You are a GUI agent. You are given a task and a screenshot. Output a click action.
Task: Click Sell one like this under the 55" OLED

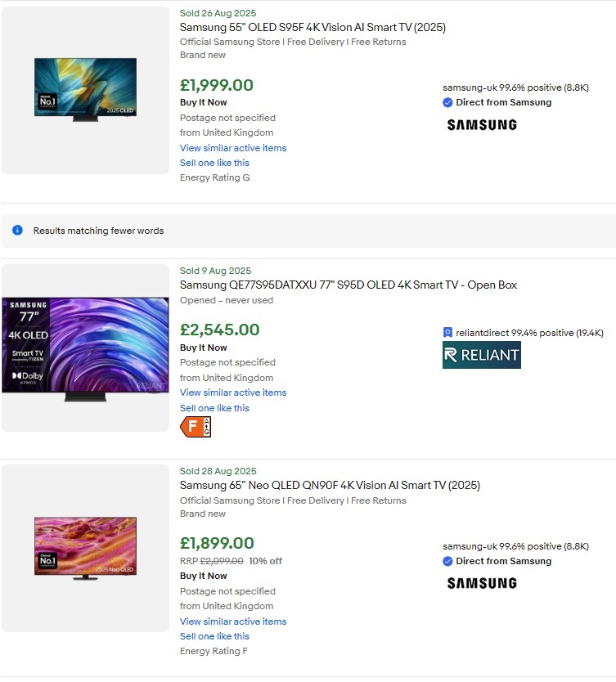[214, 163]
